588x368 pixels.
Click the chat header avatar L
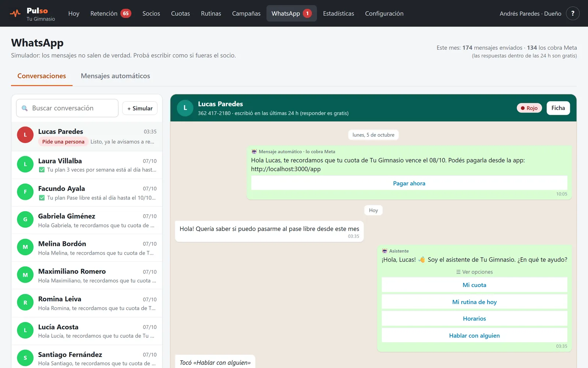(185, 108)
